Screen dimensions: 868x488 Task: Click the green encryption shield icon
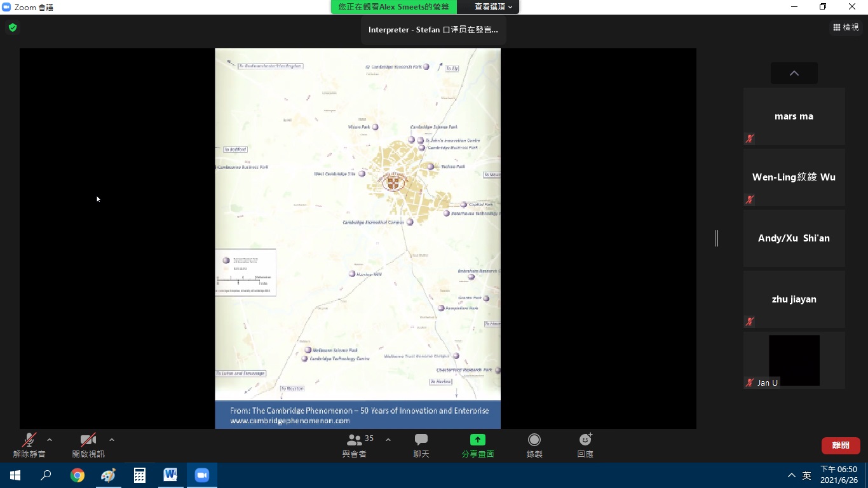[x=12, y=27]
